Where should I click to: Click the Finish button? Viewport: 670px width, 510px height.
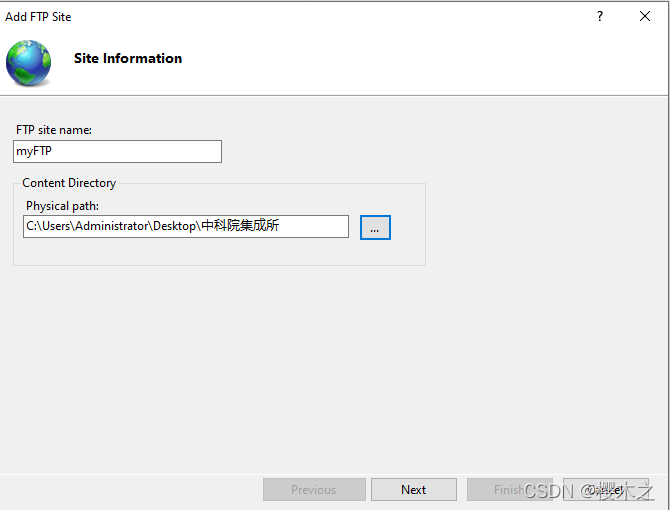tap(509, 489)
